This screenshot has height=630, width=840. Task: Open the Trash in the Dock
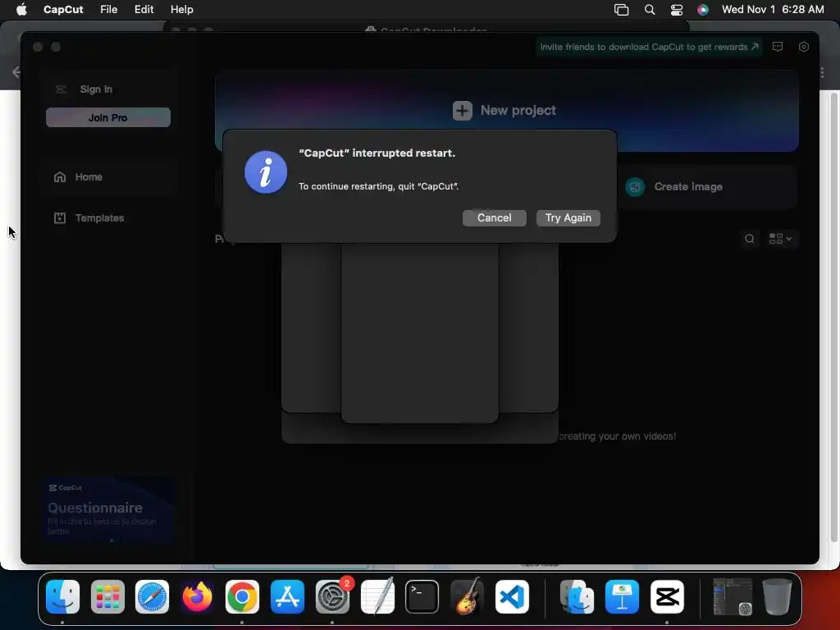(x=778, y=596)
